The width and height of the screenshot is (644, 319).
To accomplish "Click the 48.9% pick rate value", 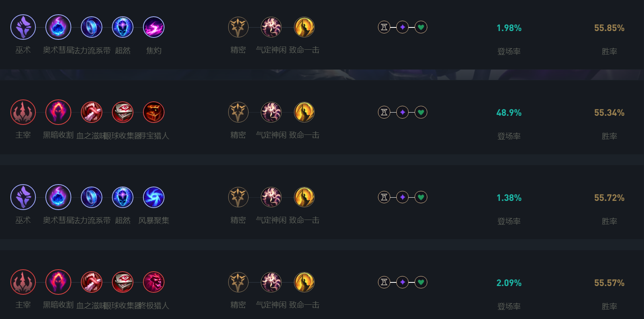I will click(509, 113).
